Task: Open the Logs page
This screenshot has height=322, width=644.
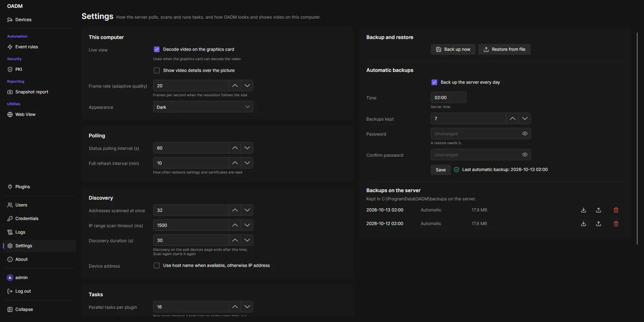Action: point(39,232)
